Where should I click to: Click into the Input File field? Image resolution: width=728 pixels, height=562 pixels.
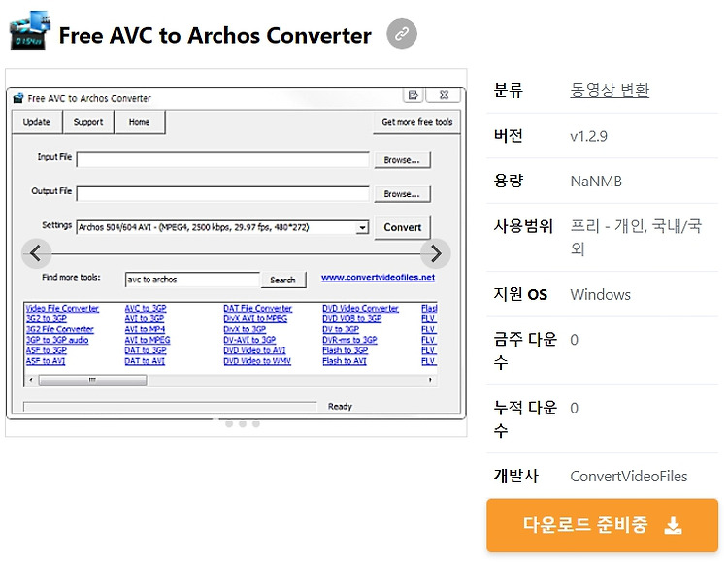[x=223, y=159]
